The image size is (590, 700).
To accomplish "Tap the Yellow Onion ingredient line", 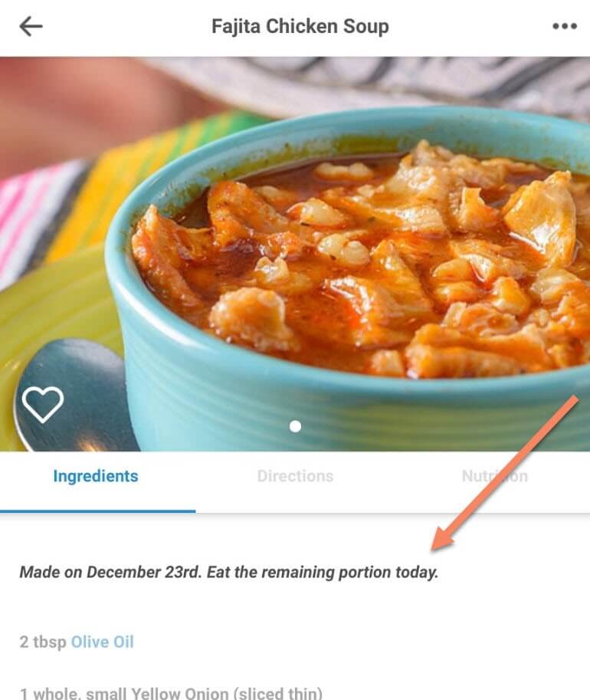I will (171, 692).
